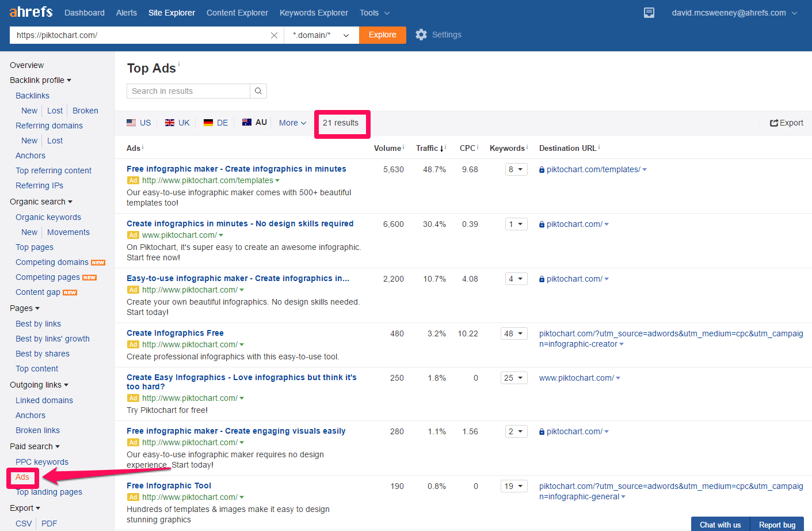Click the Traffic sort arrow icon
Screen dimensions: 812x531
(x=442, y=149)
